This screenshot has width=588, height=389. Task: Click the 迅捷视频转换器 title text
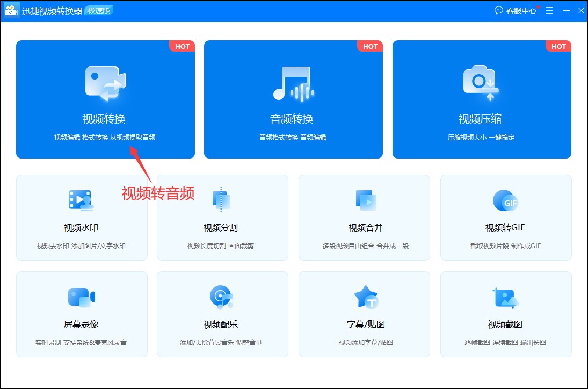[x=55, y=10]
